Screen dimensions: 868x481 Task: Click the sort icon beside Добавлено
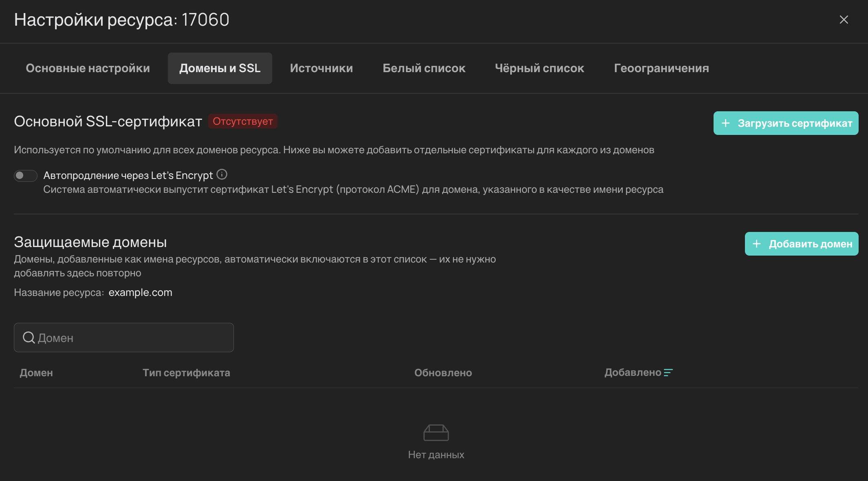668,373
